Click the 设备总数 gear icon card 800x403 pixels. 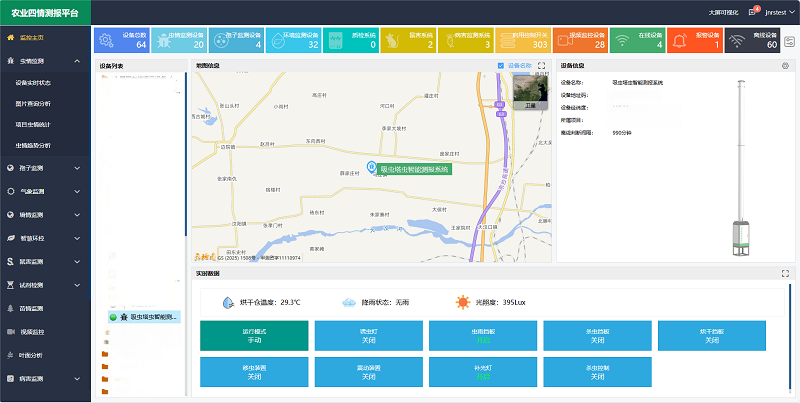(122, 39)
